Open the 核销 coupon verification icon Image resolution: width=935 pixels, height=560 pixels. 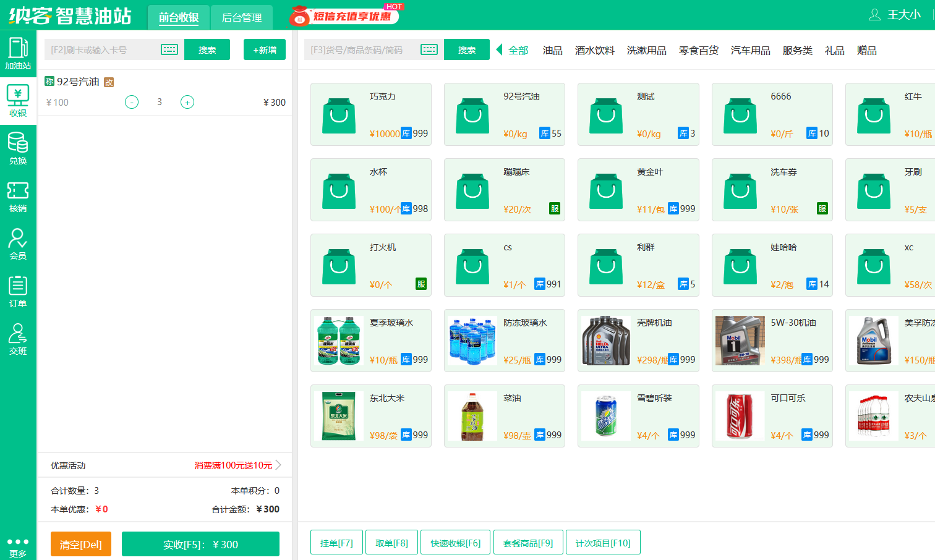(x=18, y=196)
